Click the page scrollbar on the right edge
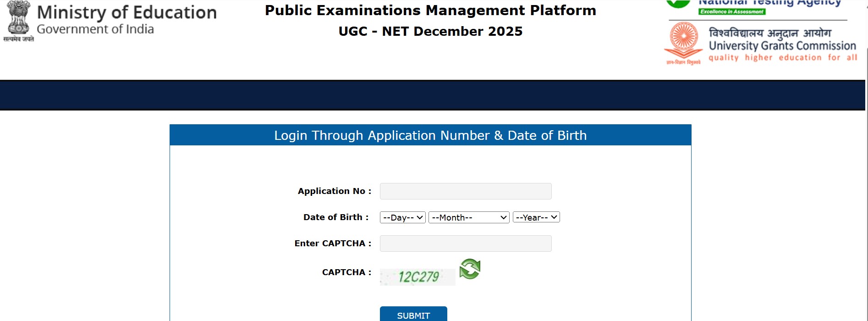The image size is (868, 321). [866, 160]
